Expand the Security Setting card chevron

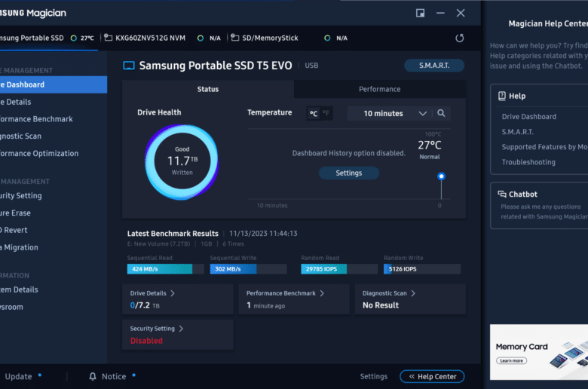pos(181,329)
